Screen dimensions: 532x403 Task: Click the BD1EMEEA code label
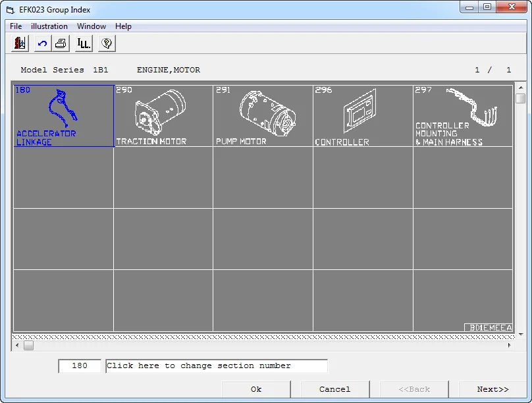(489, 327)
